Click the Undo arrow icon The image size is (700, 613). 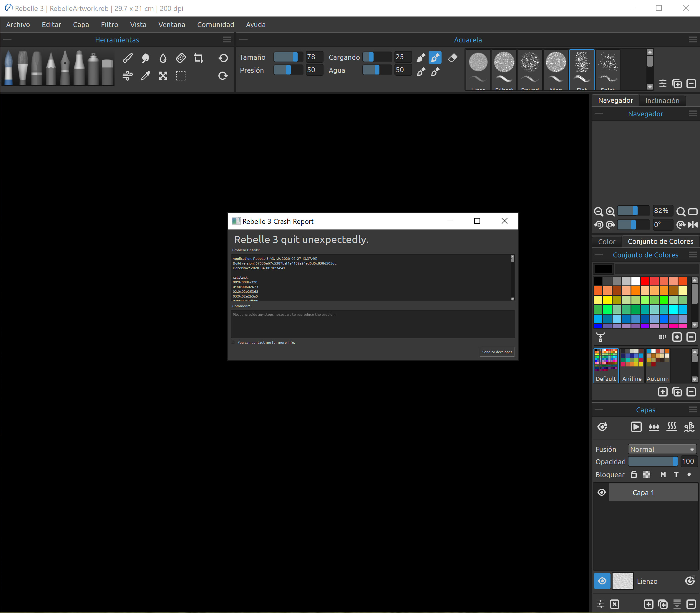223,58
